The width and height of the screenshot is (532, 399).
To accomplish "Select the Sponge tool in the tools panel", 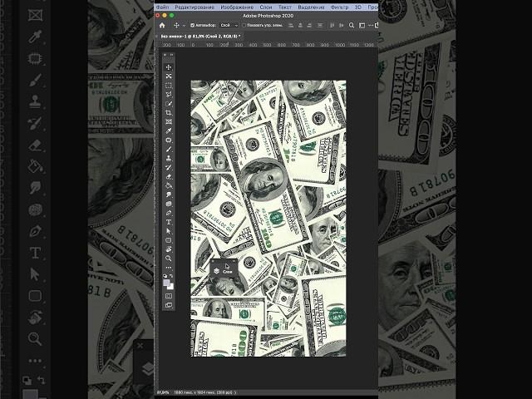I will tap(169, 204).
